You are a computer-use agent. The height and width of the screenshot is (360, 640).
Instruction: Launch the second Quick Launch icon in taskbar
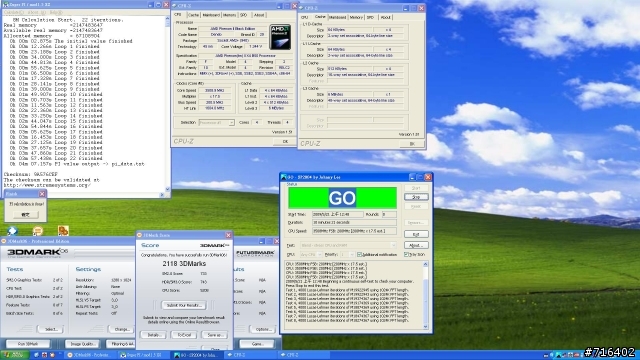tap(44, 355)
